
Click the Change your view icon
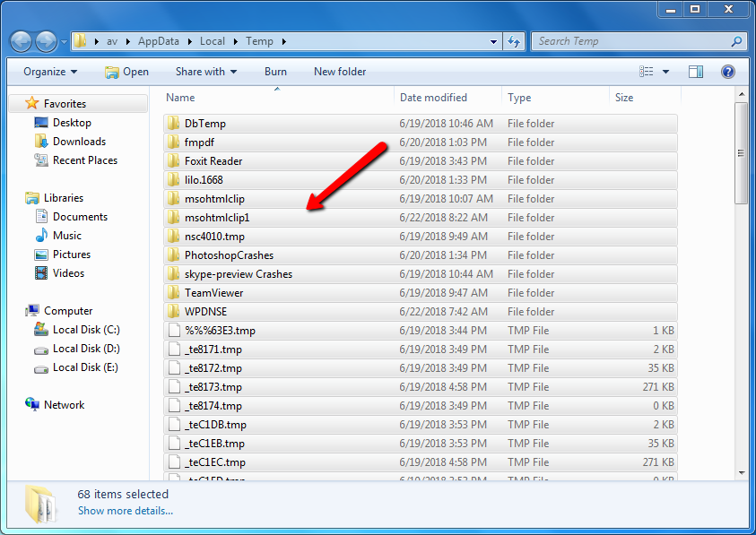tap(647, 72)
